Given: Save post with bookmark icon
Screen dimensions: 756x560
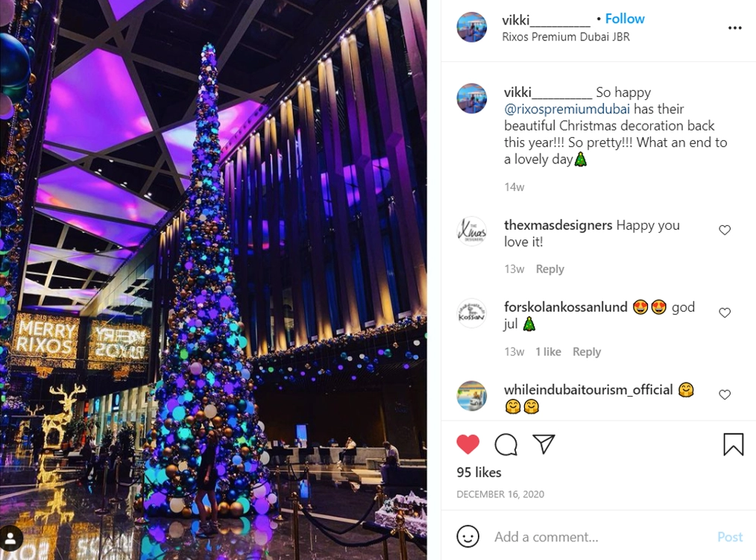Looking at the screenshot, I should (734, 444).
